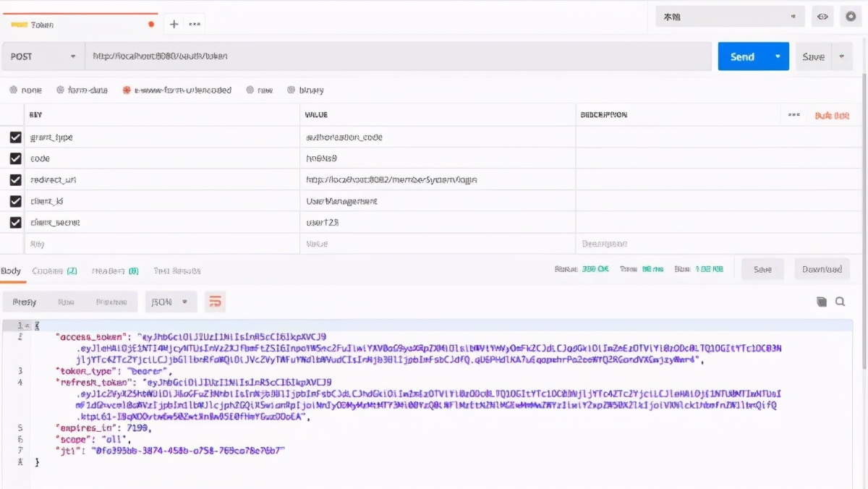The height and width of the screenshot is (489, 868).
Task: Open Postman settings gear icon
Action: pos(849,16)
